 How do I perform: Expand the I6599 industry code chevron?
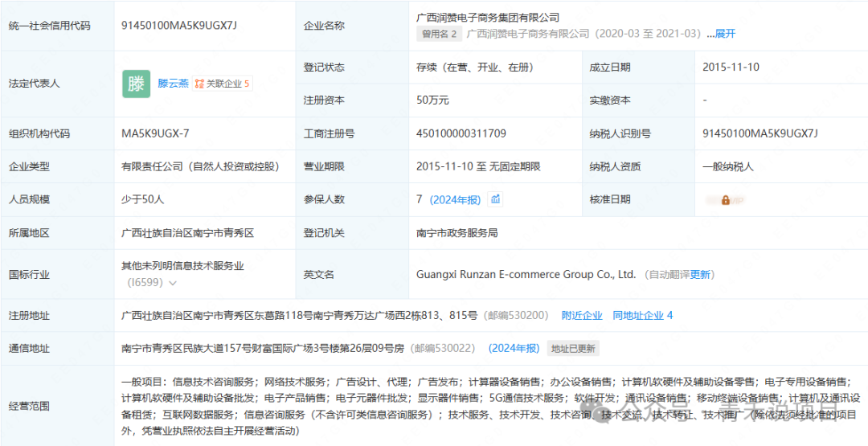(x=173, y=284)
